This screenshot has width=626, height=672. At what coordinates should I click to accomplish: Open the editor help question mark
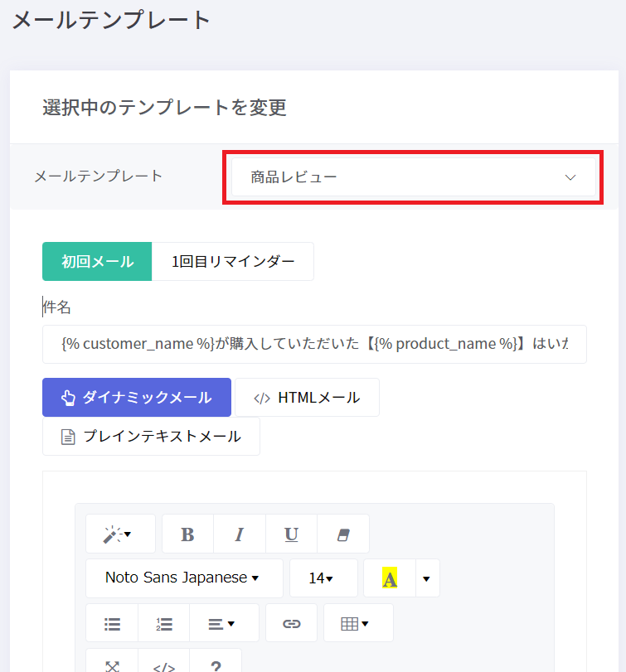click(x=216, y=665)
